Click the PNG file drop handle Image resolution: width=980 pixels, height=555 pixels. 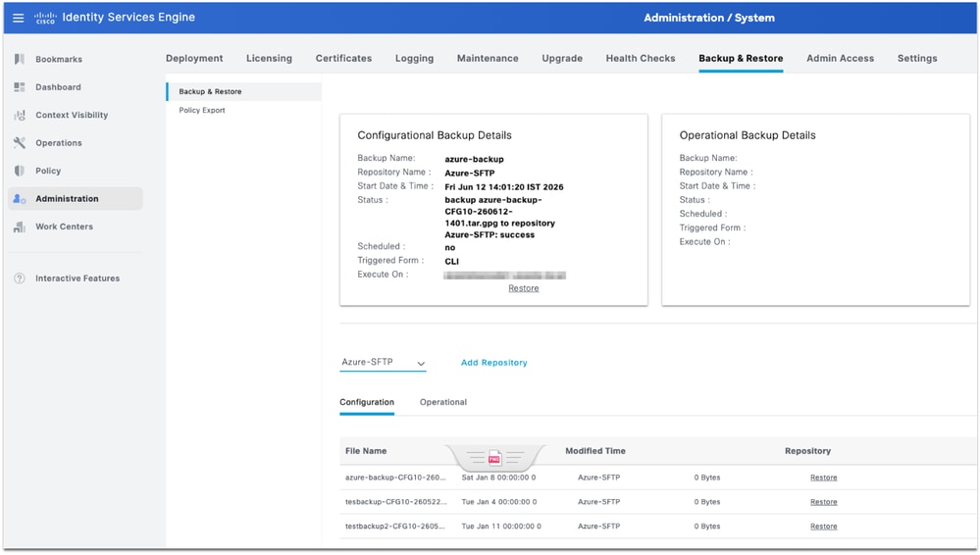coord(494,458)
